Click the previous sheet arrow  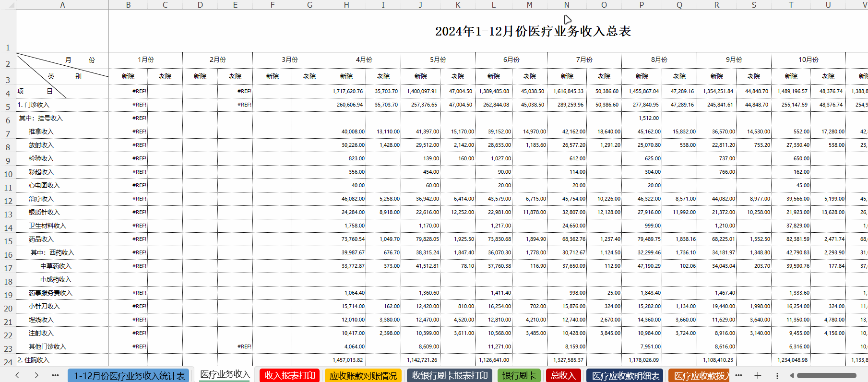(17, 375)
